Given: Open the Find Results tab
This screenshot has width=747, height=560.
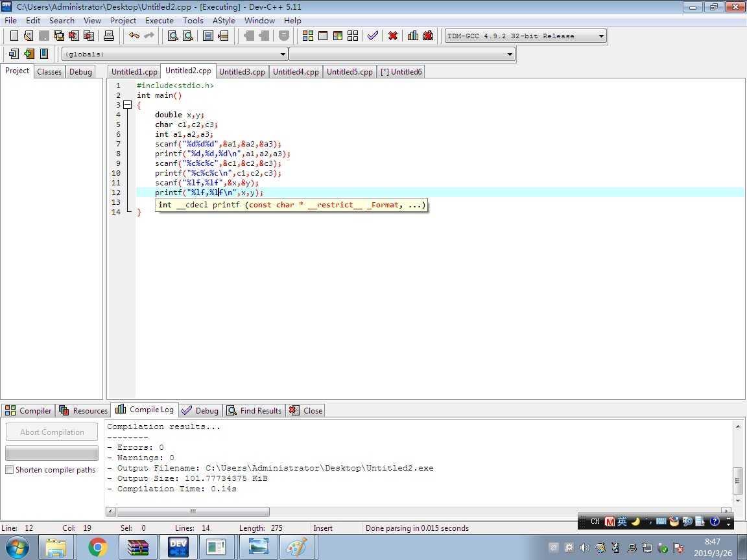Looking at the screenshot, I should pos(254,410).
